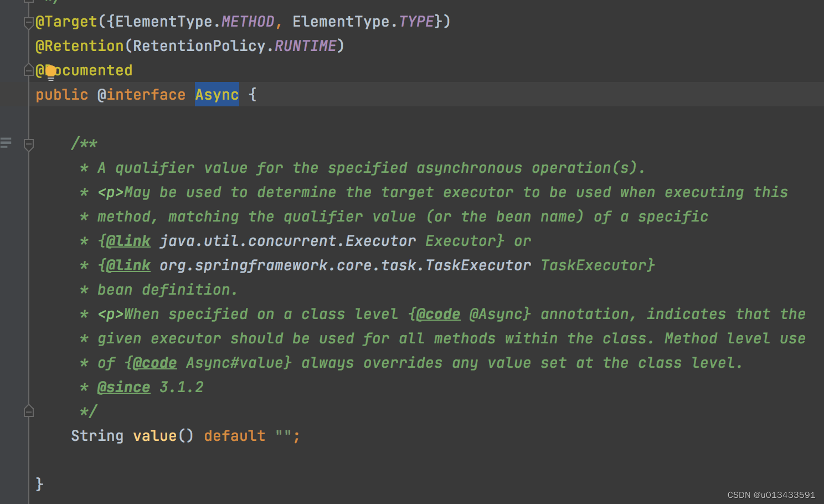Click the @code tag before @Async}
Viewport: 824px width, 504px height.
click(x=439, y=314)
